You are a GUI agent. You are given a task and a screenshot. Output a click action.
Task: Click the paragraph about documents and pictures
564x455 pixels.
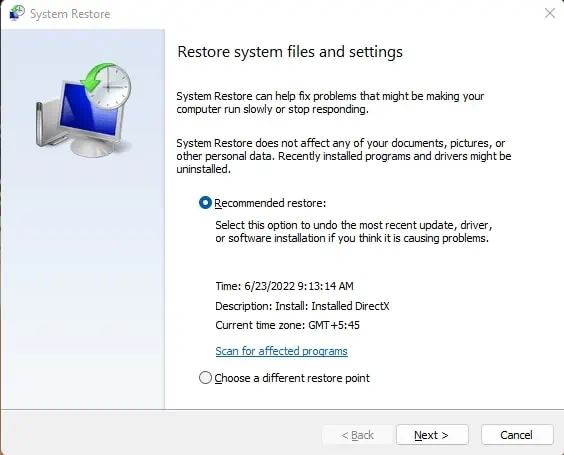tap(344, 156)
